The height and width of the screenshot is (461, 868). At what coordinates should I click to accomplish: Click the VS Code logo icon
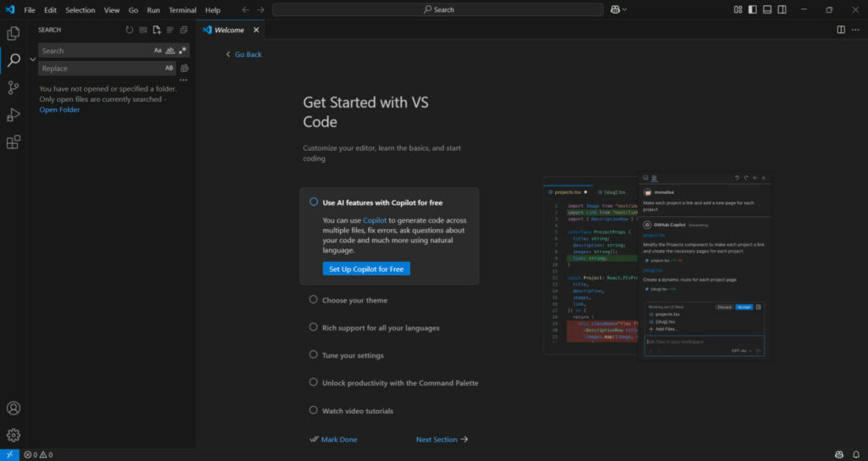coord(10,9)
